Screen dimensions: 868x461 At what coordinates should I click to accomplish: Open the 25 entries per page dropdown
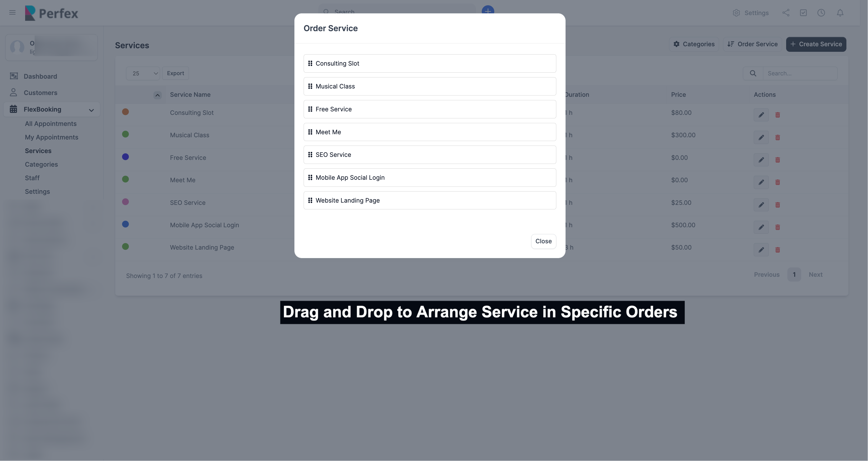coord(143,73)
